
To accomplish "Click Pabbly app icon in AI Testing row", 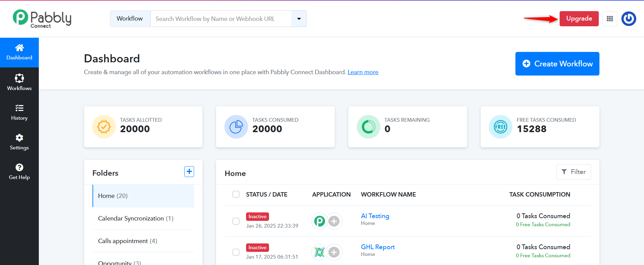I will coord(319,221).
